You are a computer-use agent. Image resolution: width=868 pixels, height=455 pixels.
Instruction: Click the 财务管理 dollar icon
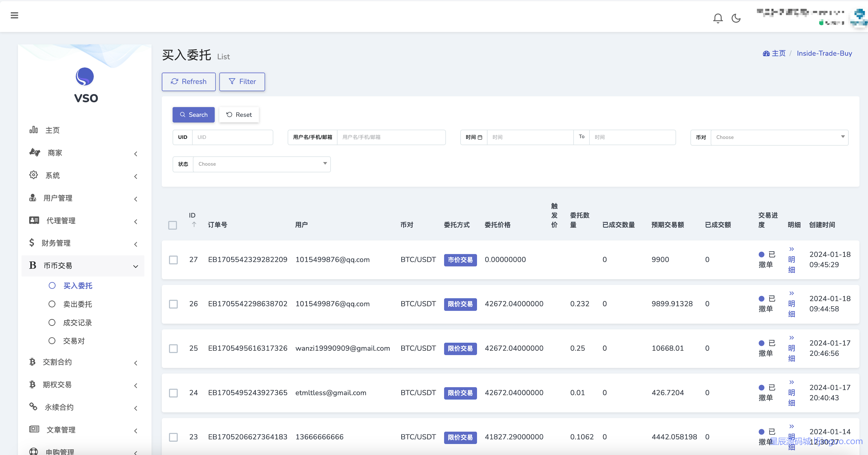(x=32, y=243)
